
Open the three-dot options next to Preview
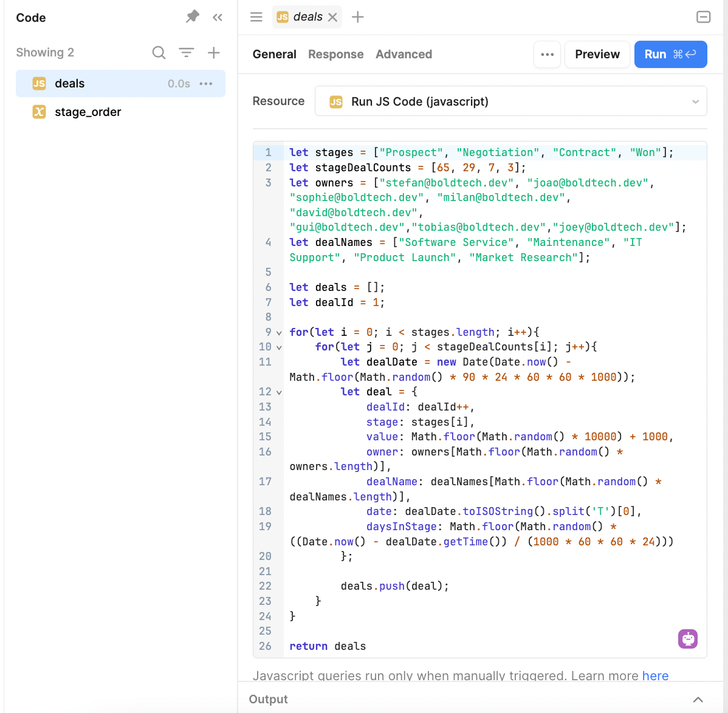(548, 54)
